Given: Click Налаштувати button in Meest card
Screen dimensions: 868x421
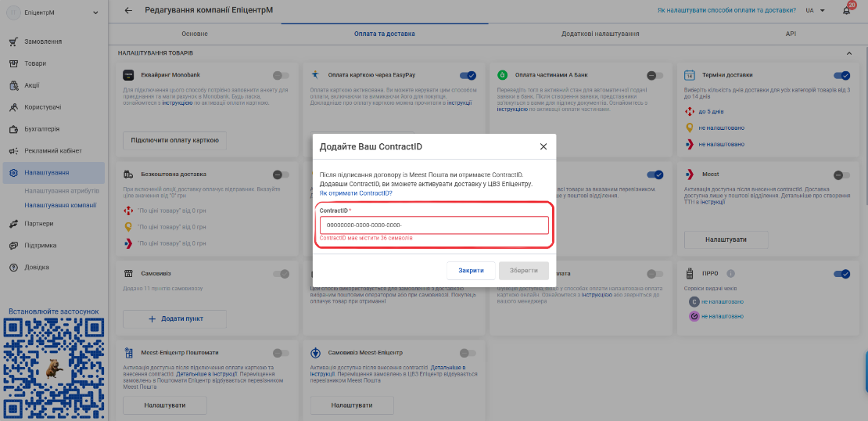Looking at the screenshot, I should 726,239.
